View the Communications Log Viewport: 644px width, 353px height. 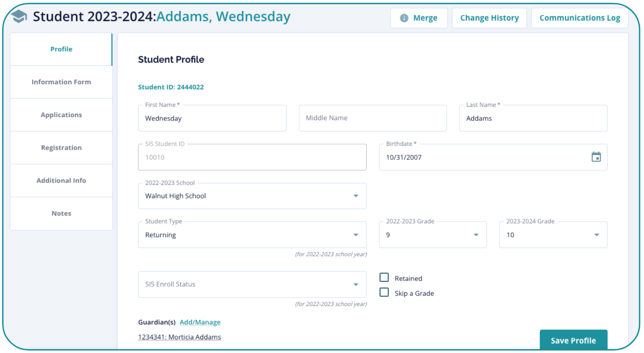579,18
